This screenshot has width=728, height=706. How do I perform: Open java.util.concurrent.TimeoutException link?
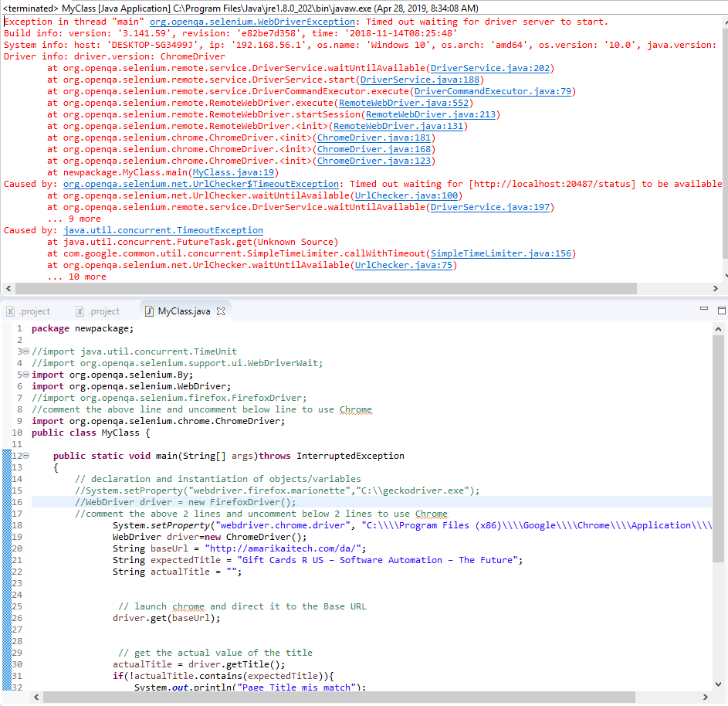tap(163, 231)
